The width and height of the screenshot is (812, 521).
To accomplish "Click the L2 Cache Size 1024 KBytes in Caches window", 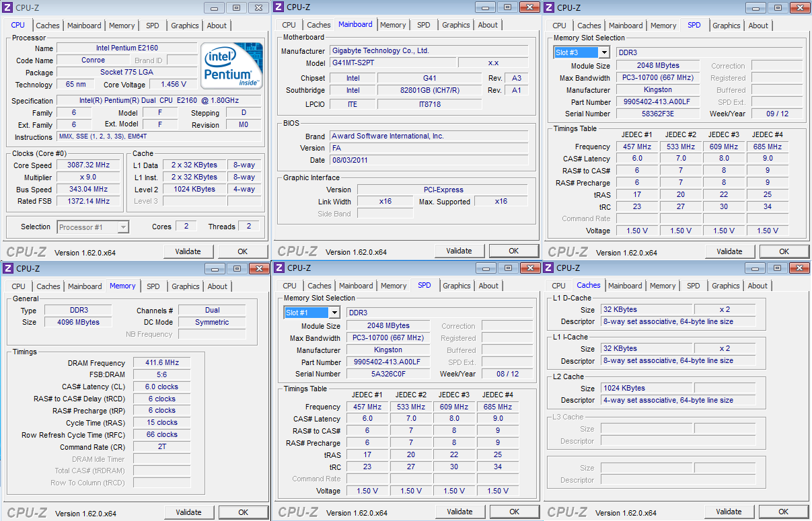I will [x=645, y=389].
